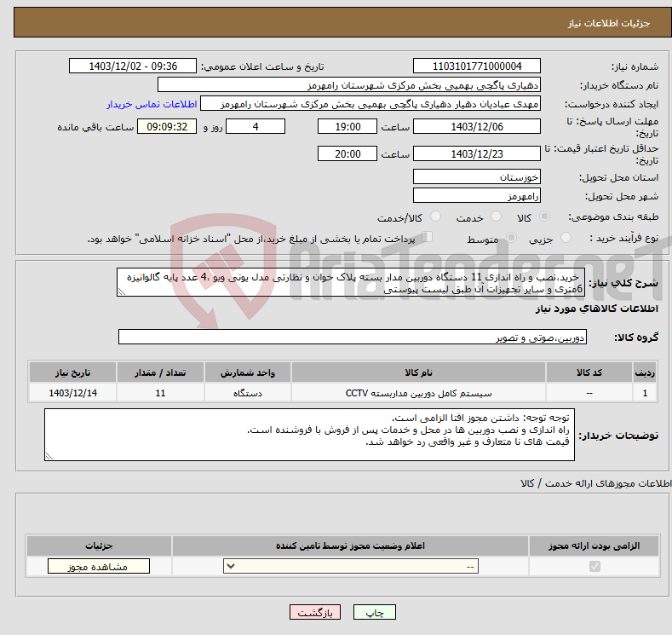This screenshot has height=635, width=672.
Task: Click the واحد شمارش column header
Action: [x=248, y=372]
